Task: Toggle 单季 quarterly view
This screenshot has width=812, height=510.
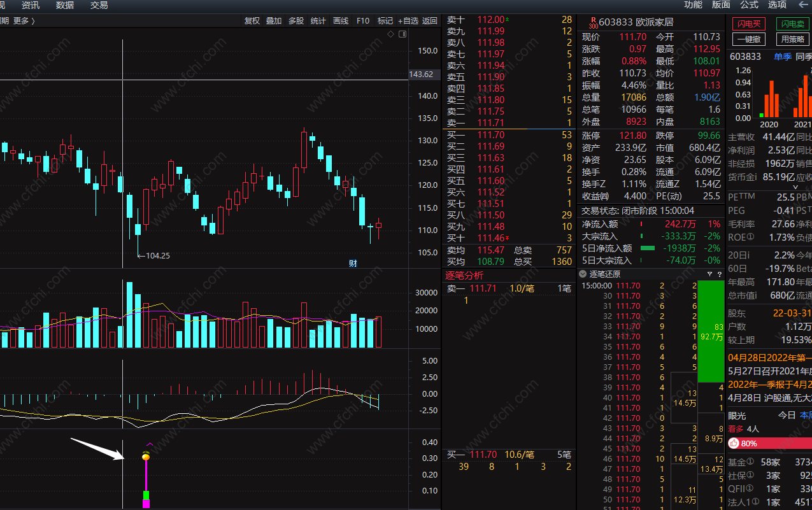Action: 783,56
